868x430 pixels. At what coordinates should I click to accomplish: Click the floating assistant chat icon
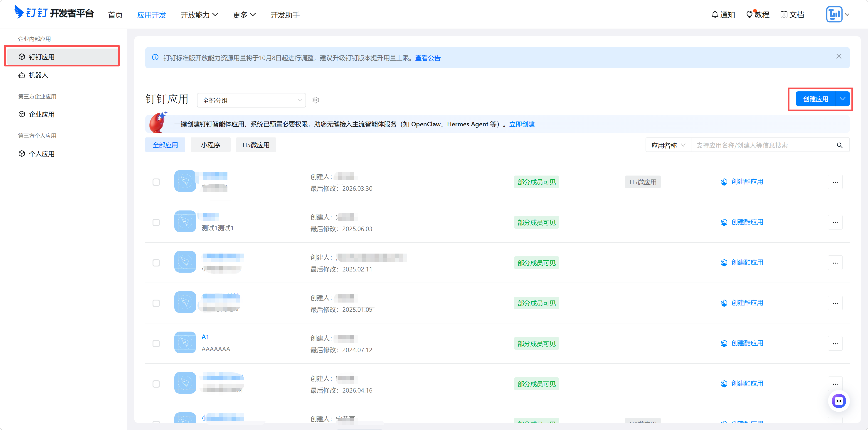coord(839,401)
